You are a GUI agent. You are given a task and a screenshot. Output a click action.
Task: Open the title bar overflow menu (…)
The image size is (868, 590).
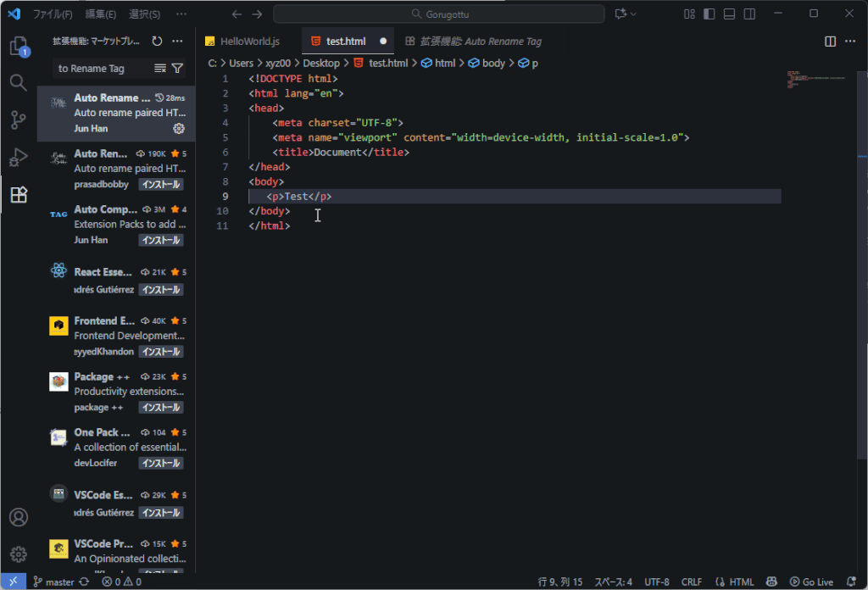181,14
